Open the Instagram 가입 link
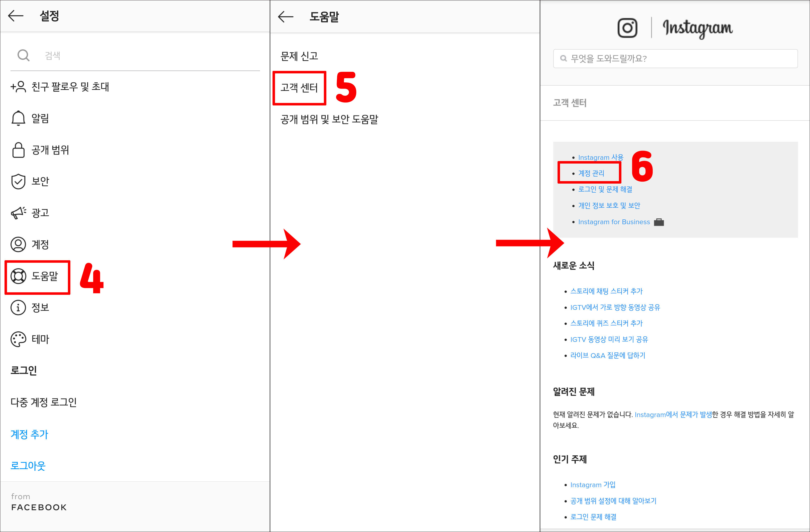810x532 pixels. click(x=593, y=485)
